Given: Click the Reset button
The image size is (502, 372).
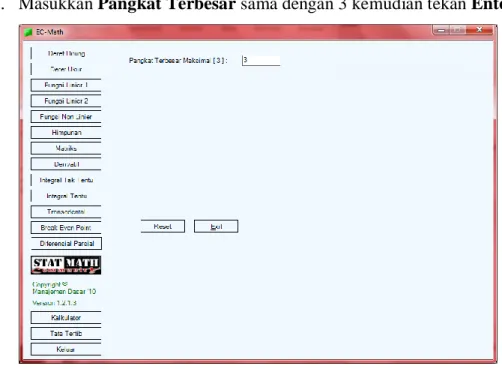Looking at the screenshot, I should [x=163, y=226].
